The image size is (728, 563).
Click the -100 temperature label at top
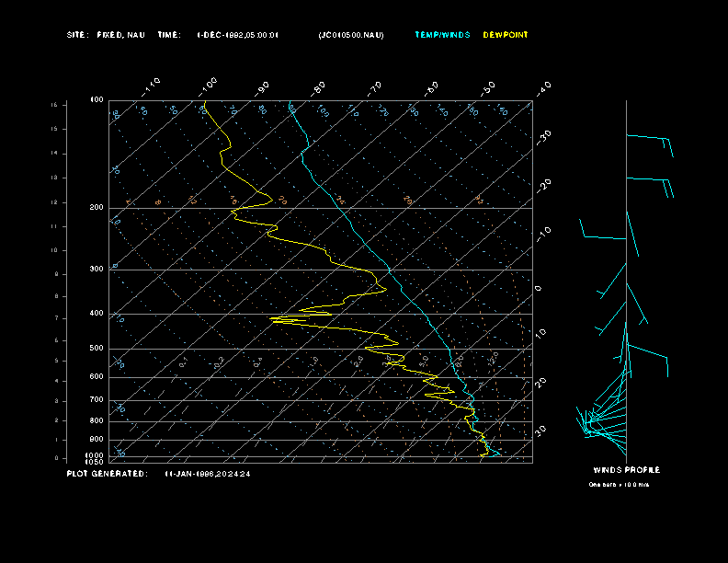pyautogui.click(x=208, y=87)
